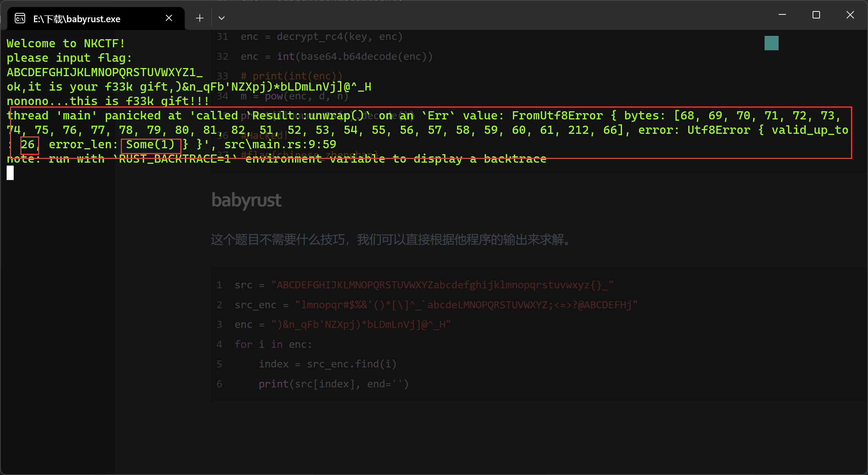
Task: Open a new terminal tab
Action: [199, 18]
